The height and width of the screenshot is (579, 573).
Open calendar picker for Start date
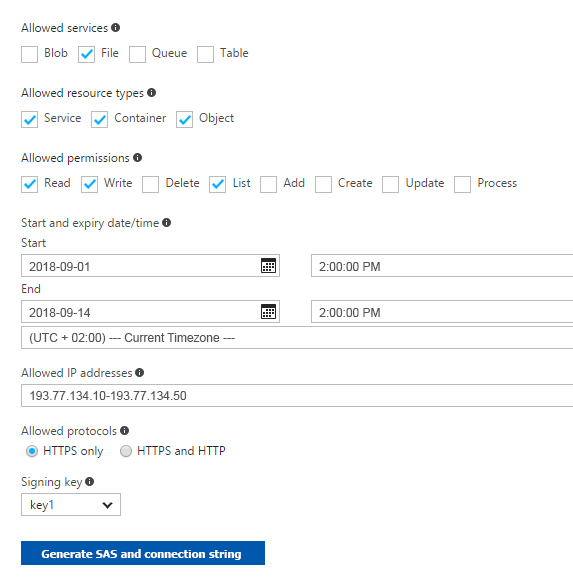268,265
